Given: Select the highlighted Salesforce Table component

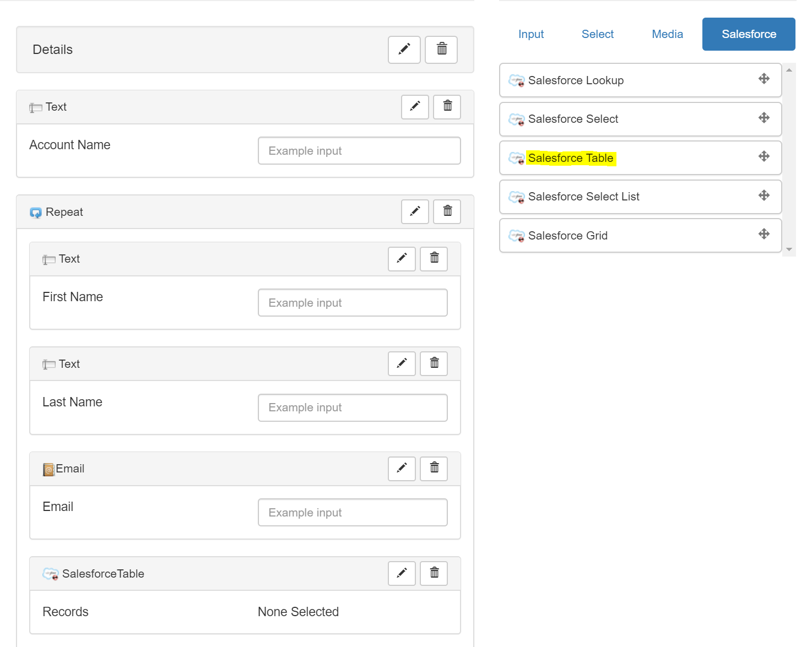Looking at the screenshot, I should pos(640,158).
